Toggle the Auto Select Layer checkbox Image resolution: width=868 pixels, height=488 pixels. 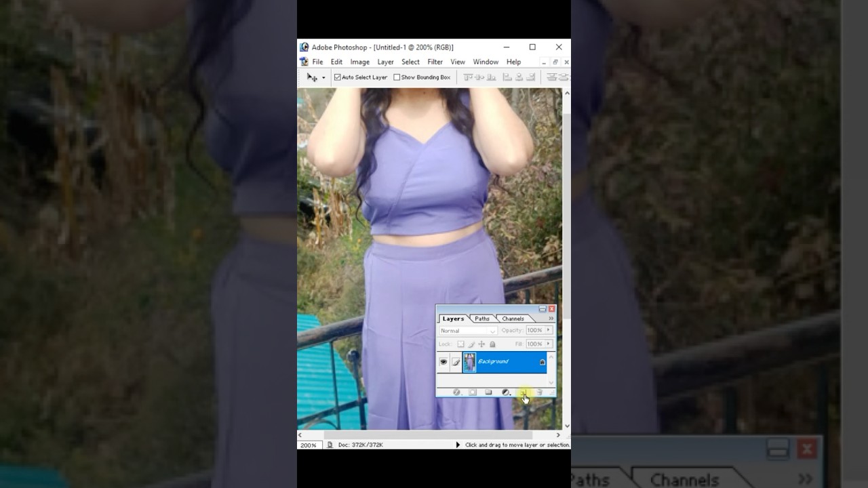click(337, 77)
